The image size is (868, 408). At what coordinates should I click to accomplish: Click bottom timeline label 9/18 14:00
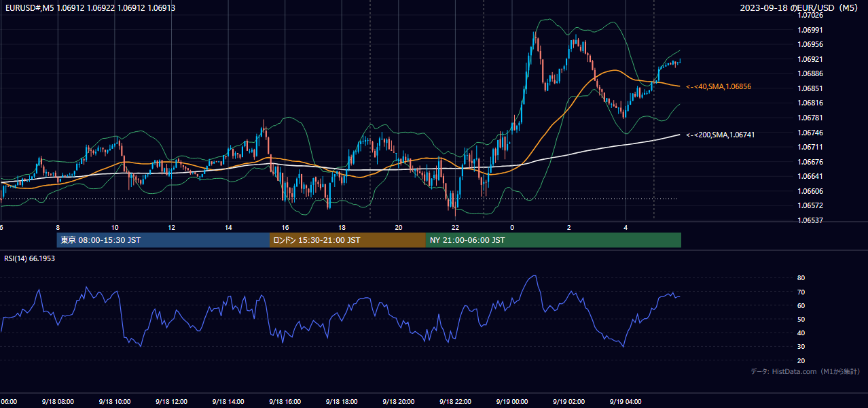point(228,402)
